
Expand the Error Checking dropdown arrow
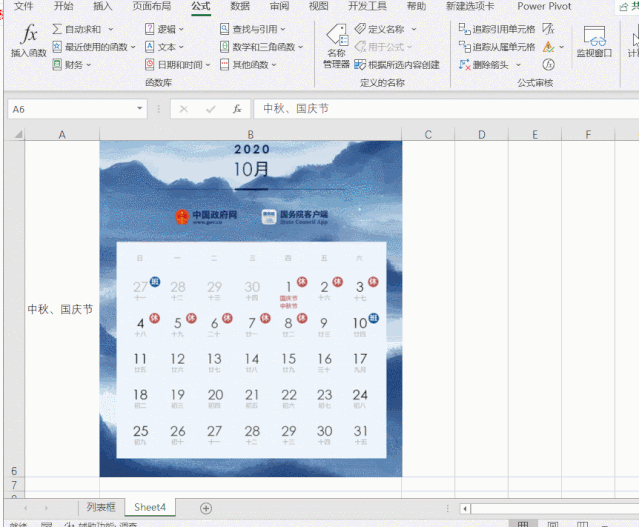point(562,47)
